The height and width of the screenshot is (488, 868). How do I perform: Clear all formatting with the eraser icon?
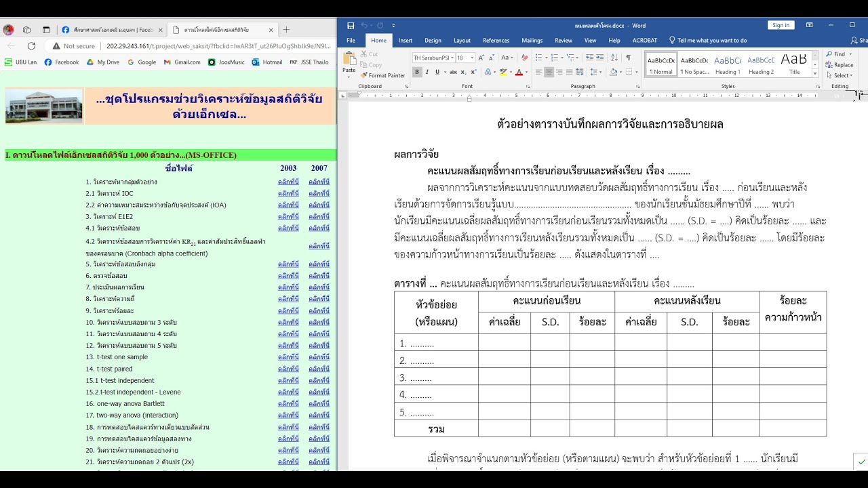point(525,58)
